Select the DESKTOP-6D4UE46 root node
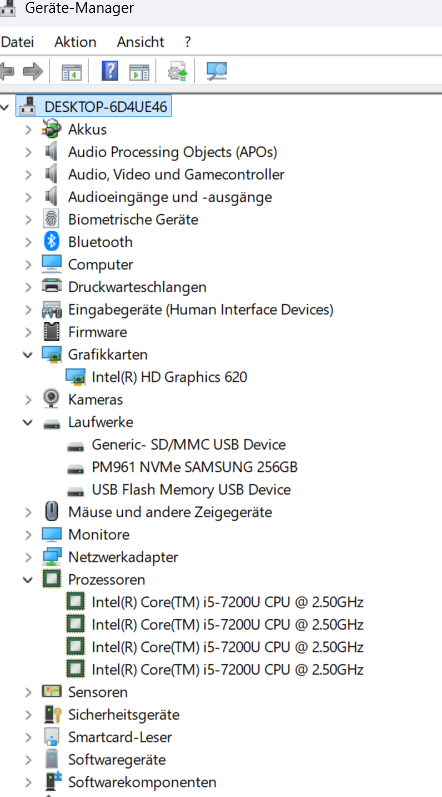 point(106,107)
